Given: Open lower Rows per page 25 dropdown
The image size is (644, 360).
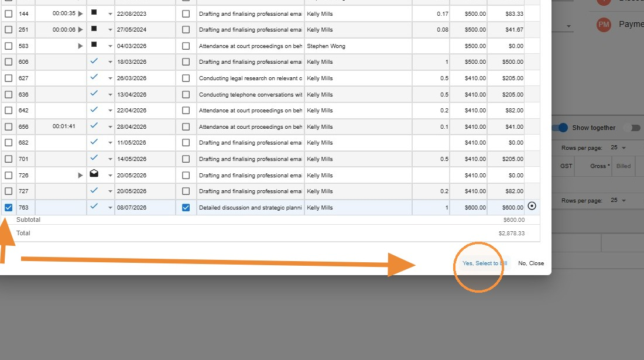Looking at the screenshot, I should pos(618,200).
